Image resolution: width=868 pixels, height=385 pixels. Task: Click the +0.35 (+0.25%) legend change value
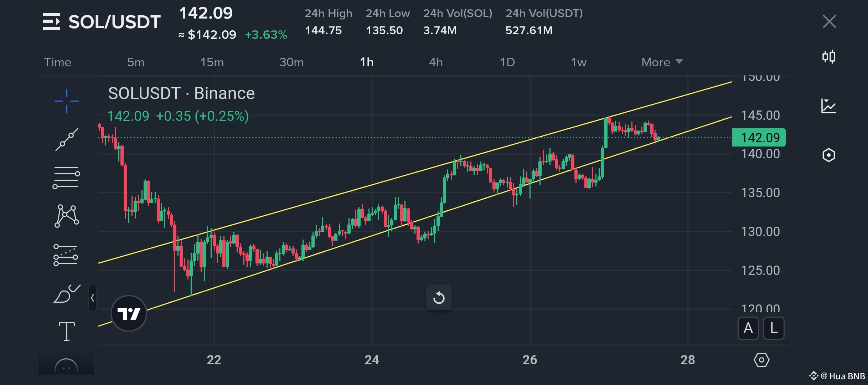[x=202, y=116]
